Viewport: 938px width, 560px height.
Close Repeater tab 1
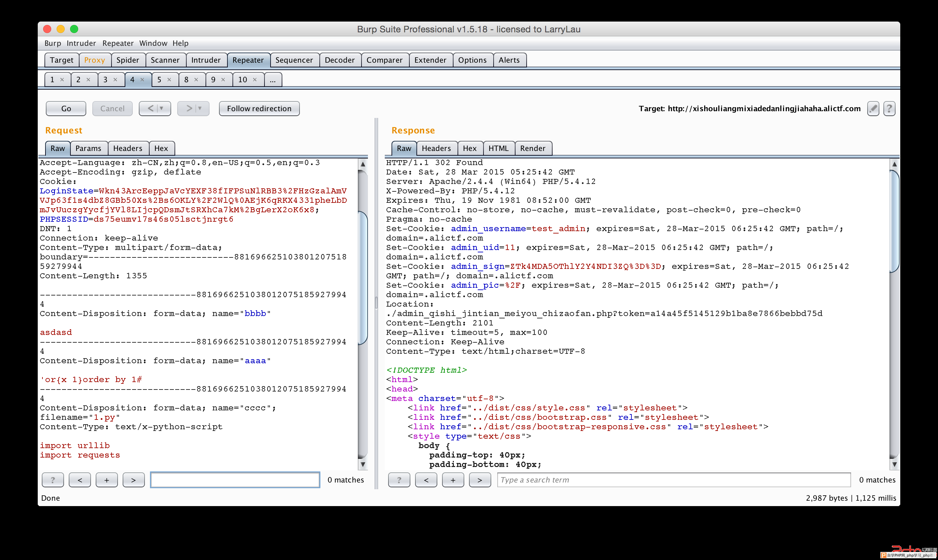coord(62,80)
